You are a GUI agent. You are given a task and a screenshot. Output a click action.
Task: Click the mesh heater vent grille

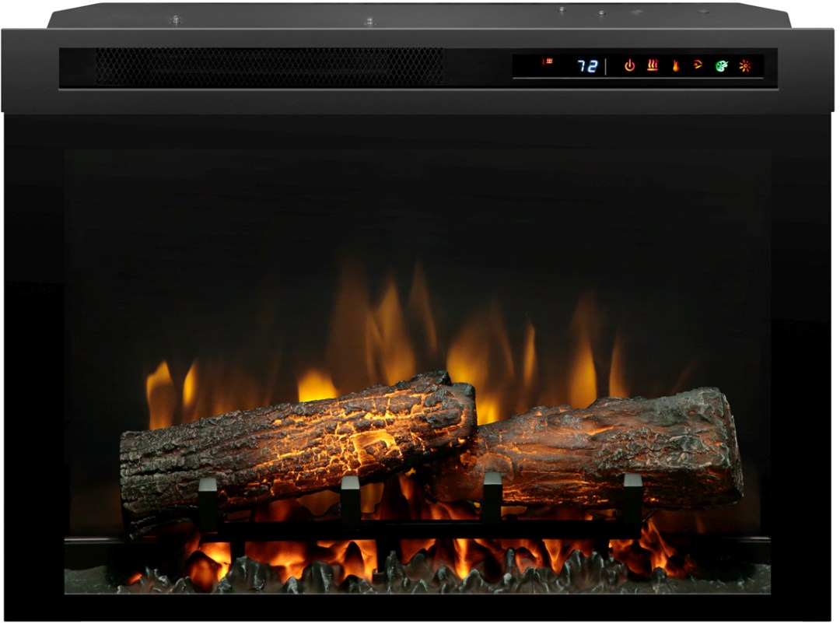coord(268,66)
